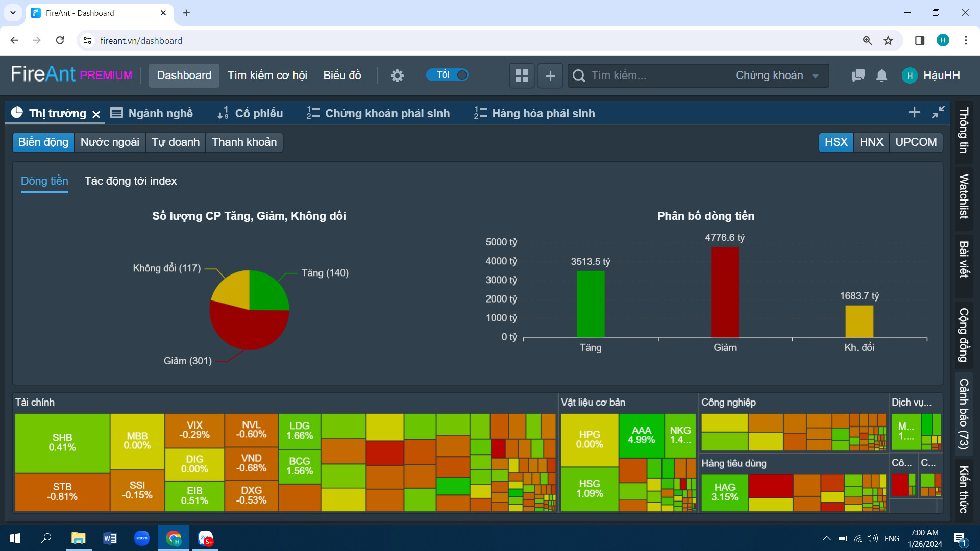The width and height of the screenshot is (980, 551).
Task: Click the dashboard grid layout icon
Action: click(522, 76)
